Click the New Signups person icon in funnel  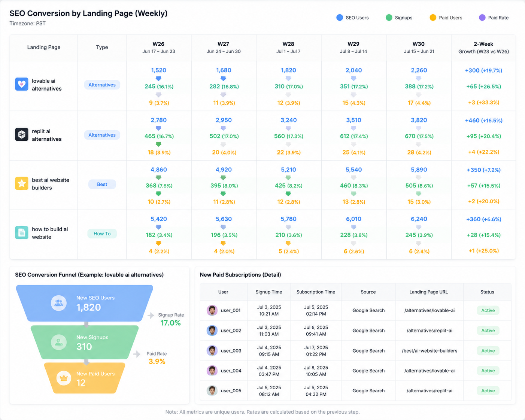pyautogui.click(x=59, y=342)
